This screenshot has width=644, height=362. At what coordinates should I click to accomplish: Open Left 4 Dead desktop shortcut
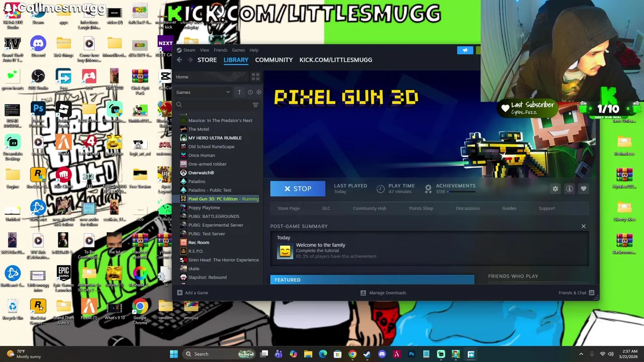click(89, 146)
